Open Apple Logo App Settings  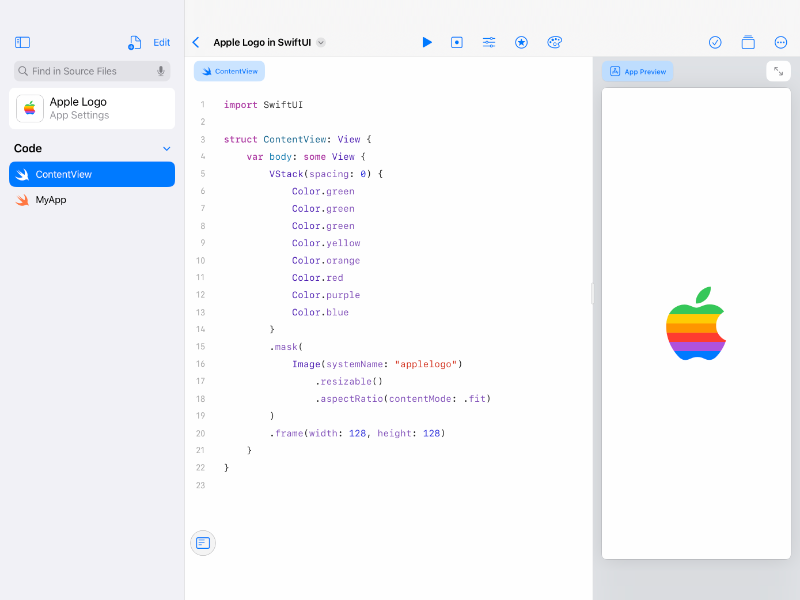coord(92,108)
